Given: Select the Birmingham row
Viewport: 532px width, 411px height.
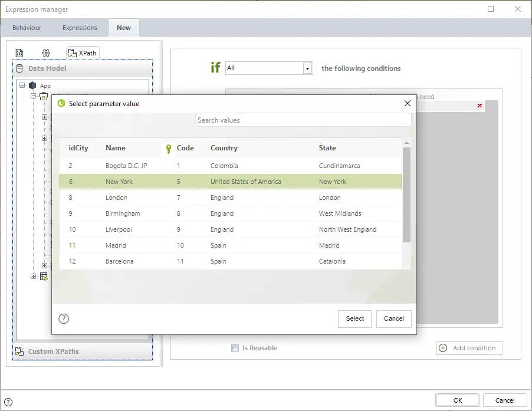Looking at the screenshot, I should [x=231, y=213].
